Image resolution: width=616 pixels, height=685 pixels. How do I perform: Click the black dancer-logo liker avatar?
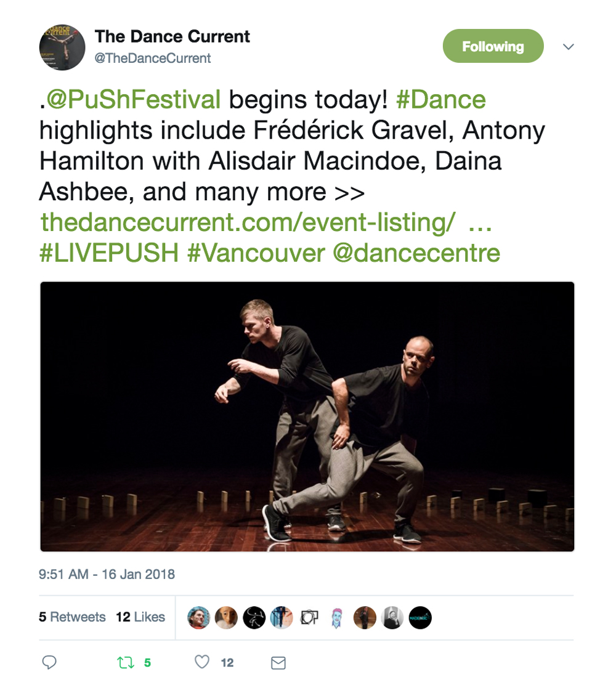tap(254, 618)
